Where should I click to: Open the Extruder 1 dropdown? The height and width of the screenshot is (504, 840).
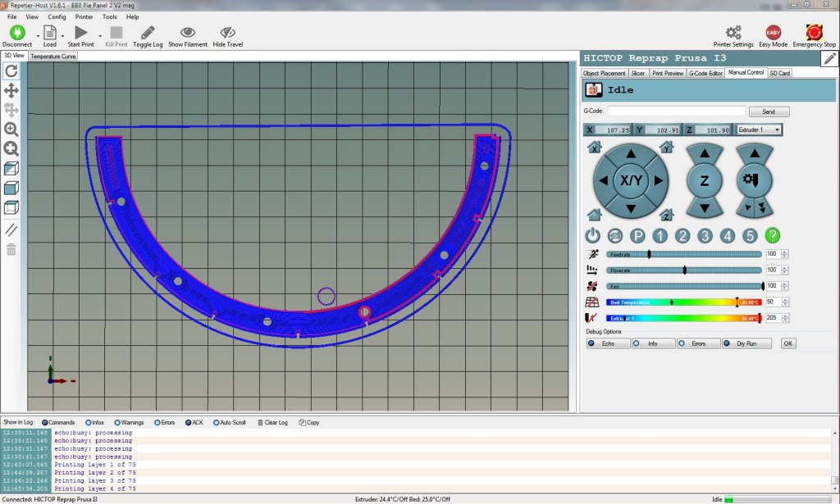tap(759, 129)
